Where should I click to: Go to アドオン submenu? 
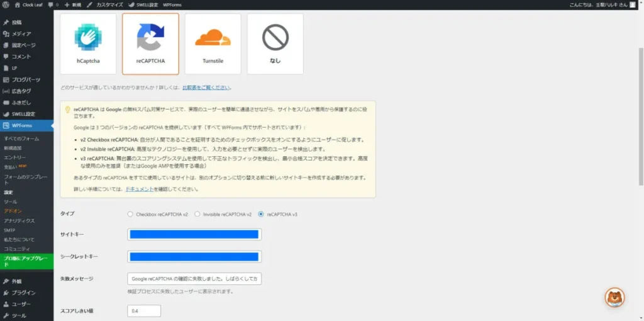pos(13,211)
